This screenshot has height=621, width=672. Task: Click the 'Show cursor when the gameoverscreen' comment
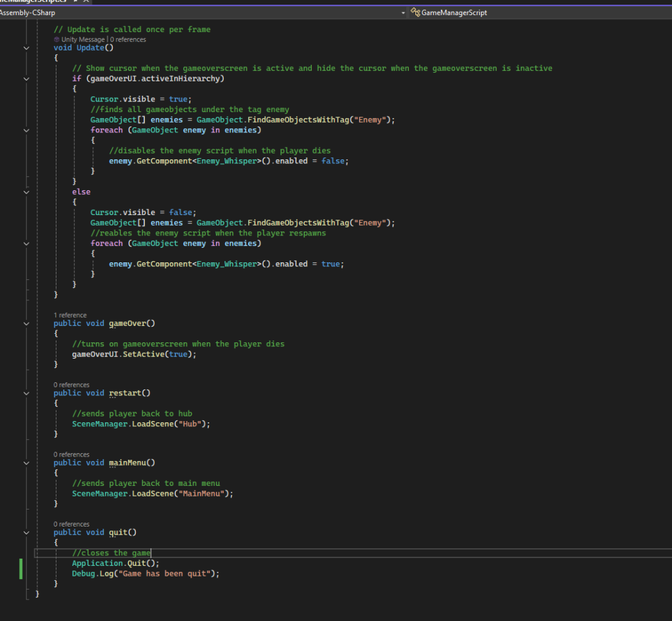tap(312, 68)
